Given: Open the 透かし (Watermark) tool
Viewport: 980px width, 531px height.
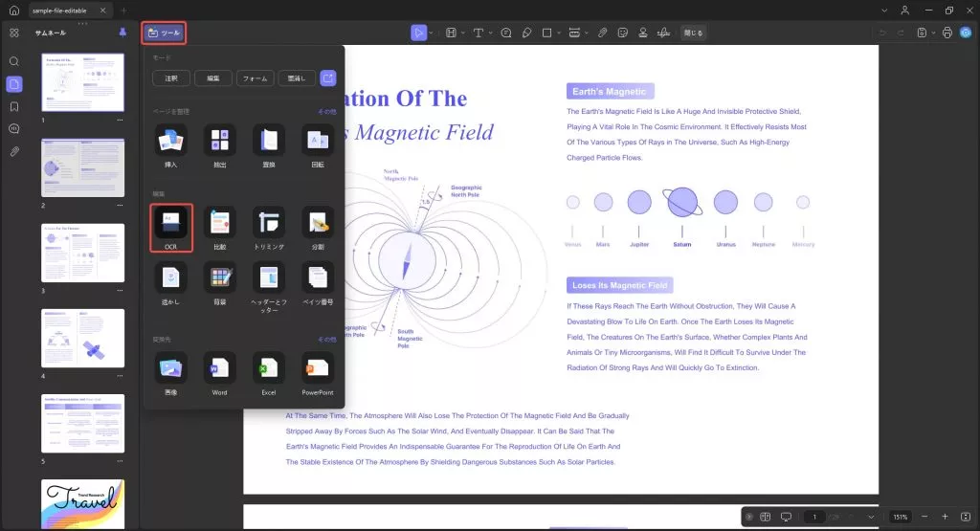Looking at the screenshot, I should coord(170,283).
